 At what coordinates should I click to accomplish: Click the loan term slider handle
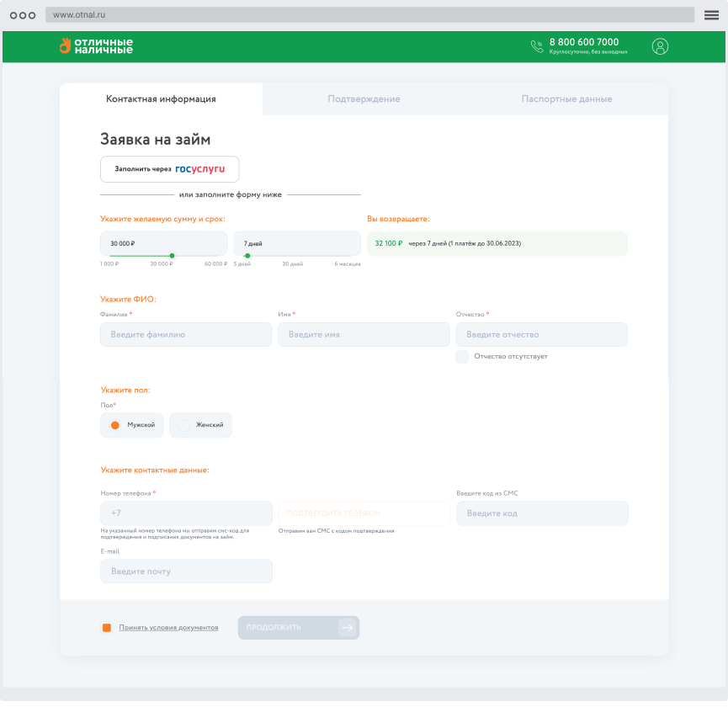pyautogui.click(x=247, y=255)
